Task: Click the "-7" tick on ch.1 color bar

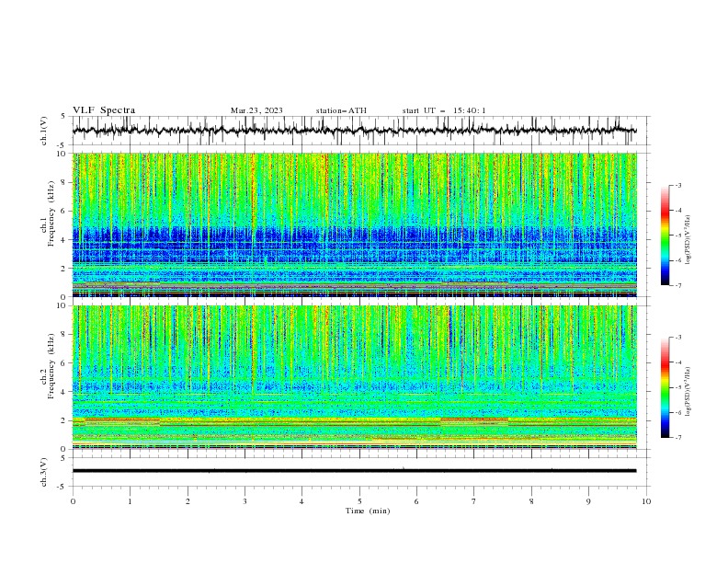Action: 678,285
